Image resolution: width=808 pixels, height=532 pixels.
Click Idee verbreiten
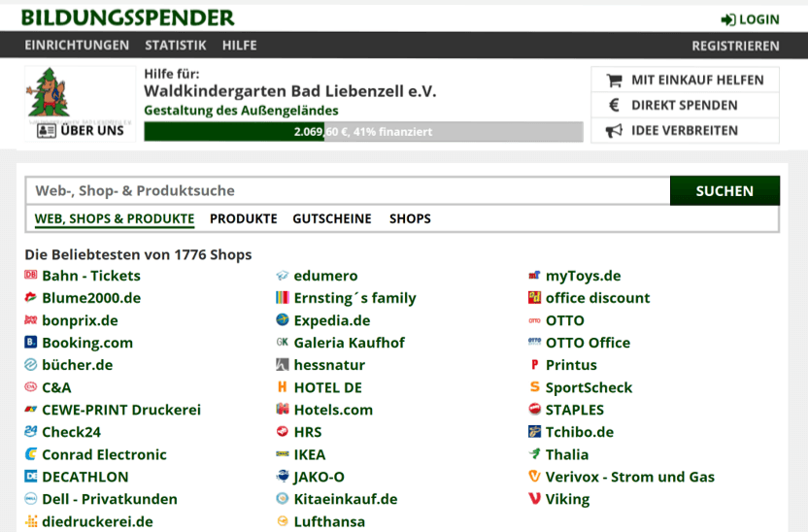coord(685,131)
